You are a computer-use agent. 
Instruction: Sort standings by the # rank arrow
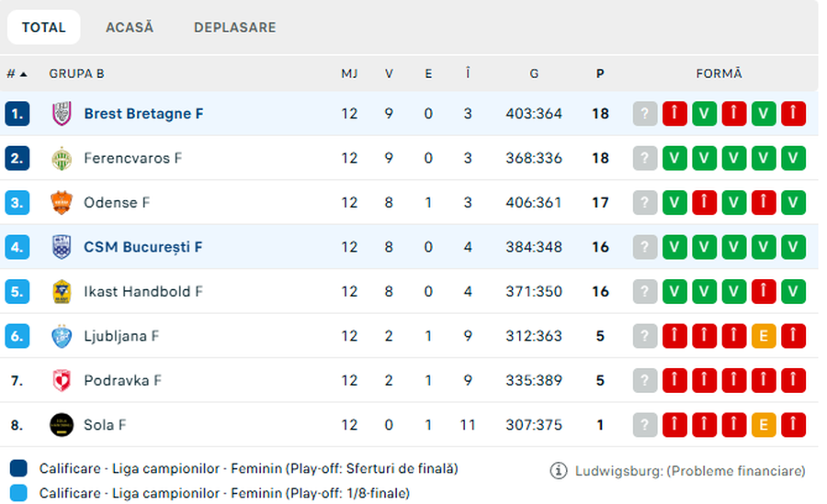(17, 74)
